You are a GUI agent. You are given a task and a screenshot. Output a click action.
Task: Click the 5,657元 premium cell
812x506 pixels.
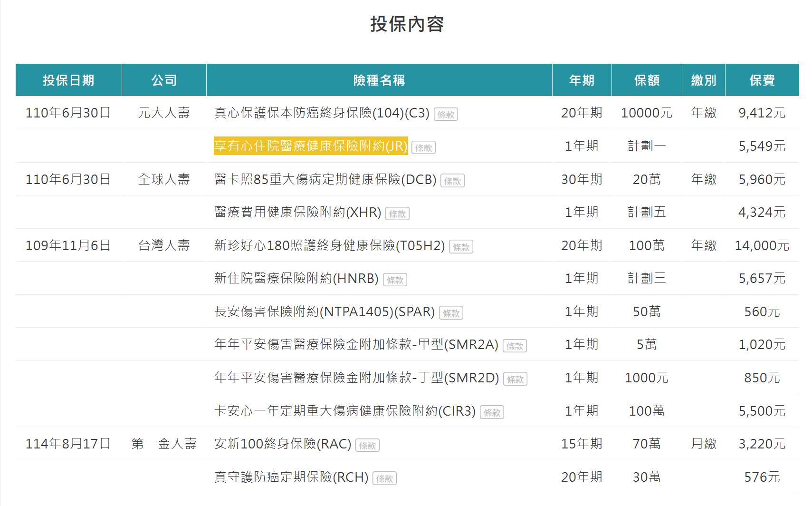[x=762, y=278]
